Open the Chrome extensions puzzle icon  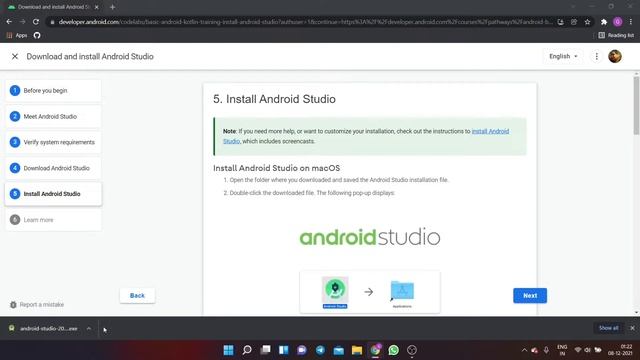604,22
